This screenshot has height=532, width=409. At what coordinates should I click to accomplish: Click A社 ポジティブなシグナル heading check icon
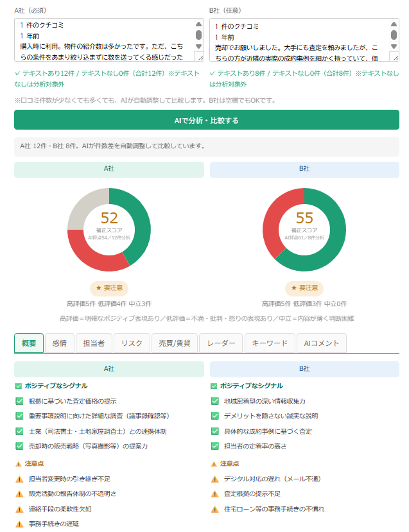(19, 386)
